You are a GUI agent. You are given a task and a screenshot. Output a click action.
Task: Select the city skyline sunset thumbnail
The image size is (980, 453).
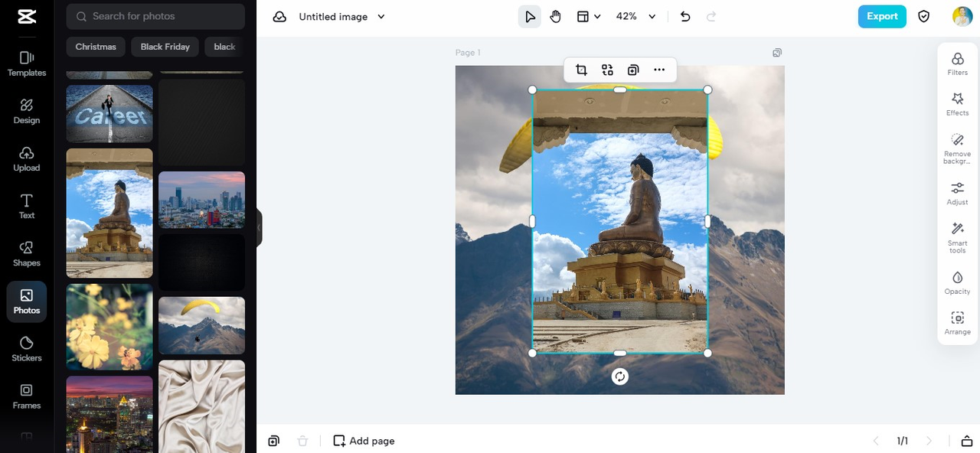click(x=201, y=200)
